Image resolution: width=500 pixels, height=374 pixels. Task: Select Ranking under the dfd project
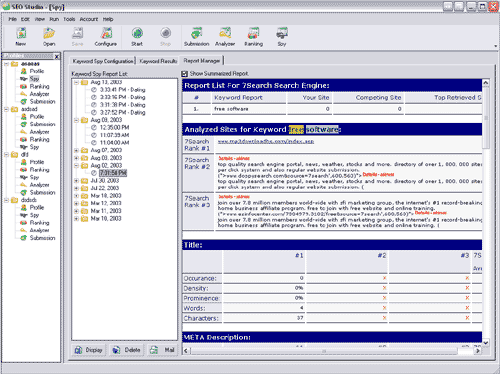(39, 170)
